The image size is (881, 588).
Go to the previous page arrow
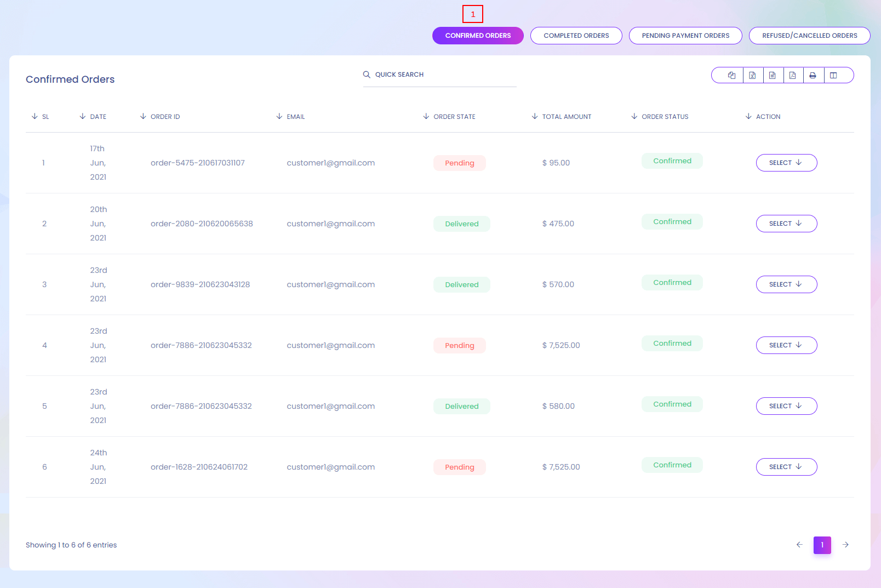pyautogui.click(x=799, y=545)
